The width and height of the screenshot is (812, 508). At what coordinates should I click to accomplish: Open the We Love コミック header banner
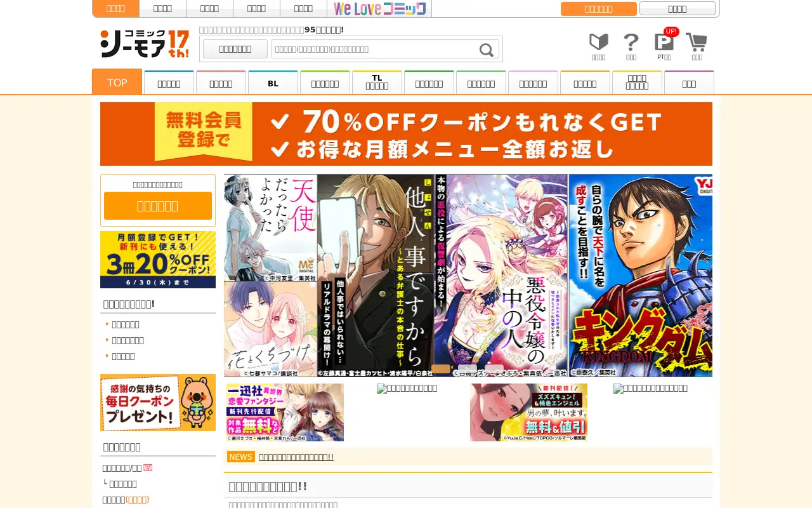click(379, 9)
